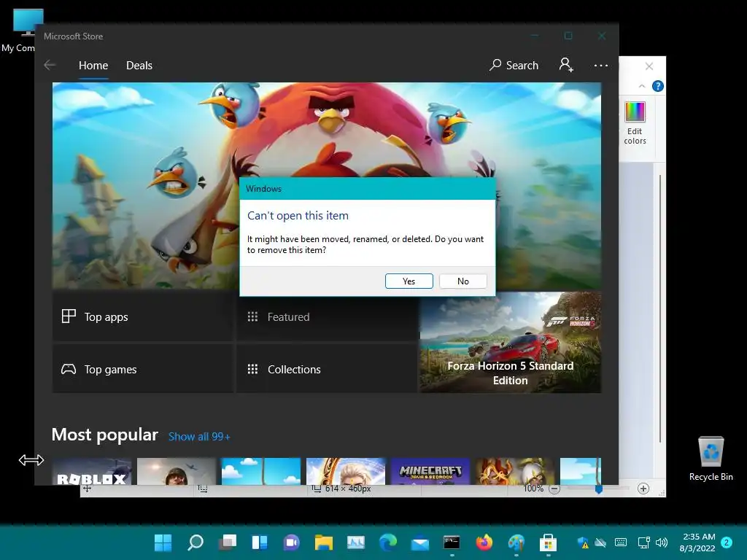
Task: Click the 100% zoom level in Paint
Action: tap(533, 489)
